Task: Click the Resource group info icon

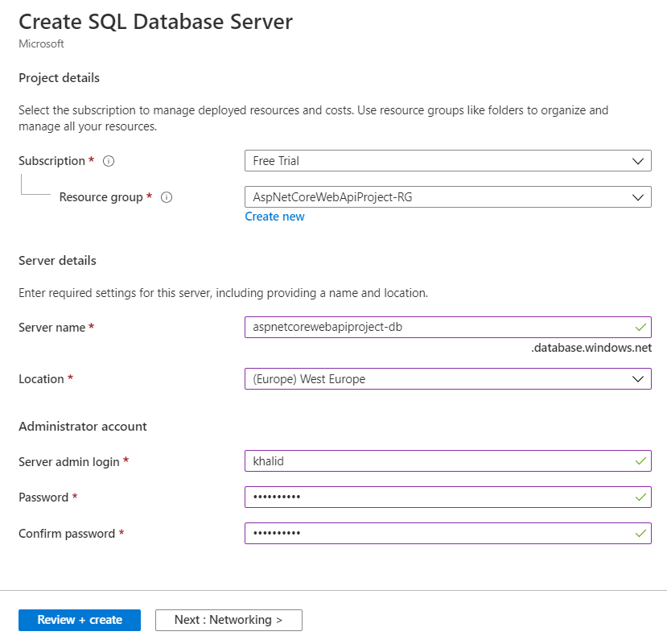Action: tap(167, 197)
